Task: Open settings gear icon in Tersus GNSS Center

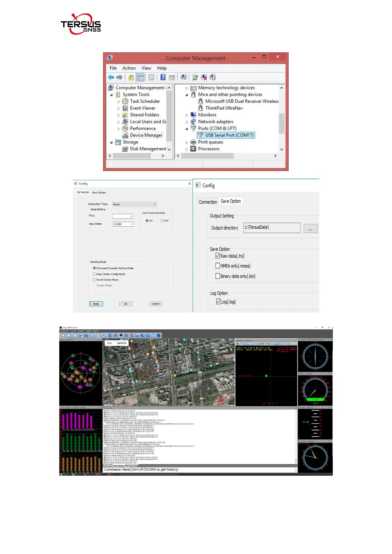Action: pyautogui.click(x=75, y=336)
